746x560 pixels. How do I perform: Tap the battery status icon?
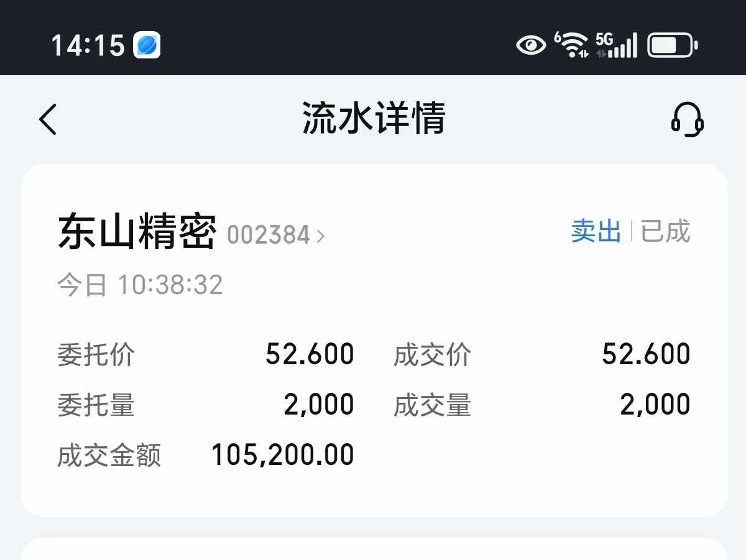click(x=673, y=45)
